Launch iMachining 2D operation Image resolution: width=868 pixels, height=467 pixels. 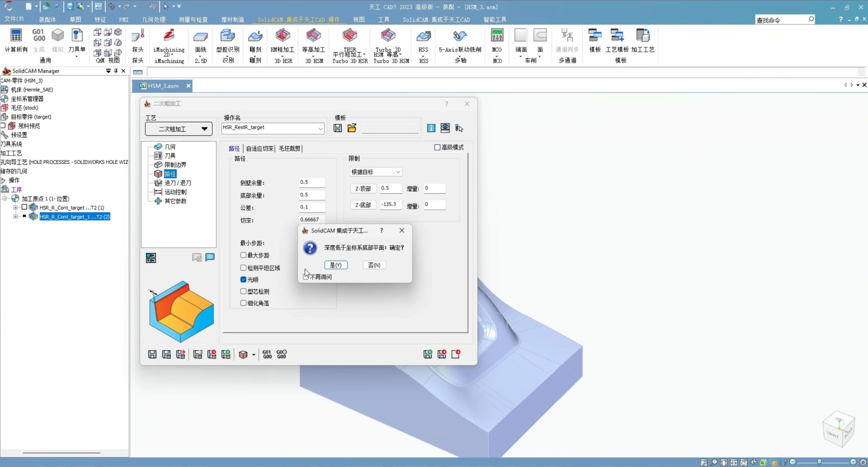pos(169,35)
